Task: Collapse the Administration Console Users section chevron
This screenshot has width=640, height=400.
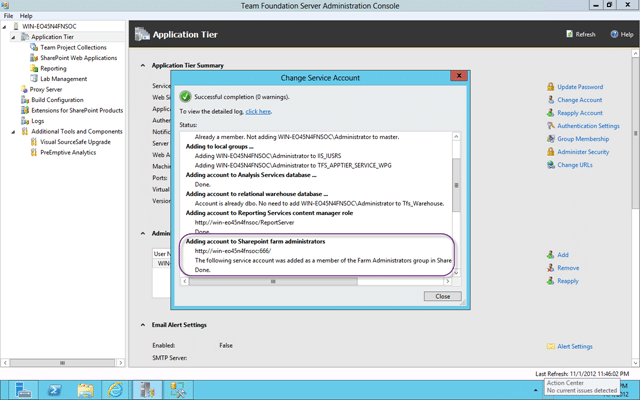Action: (142, 233)
